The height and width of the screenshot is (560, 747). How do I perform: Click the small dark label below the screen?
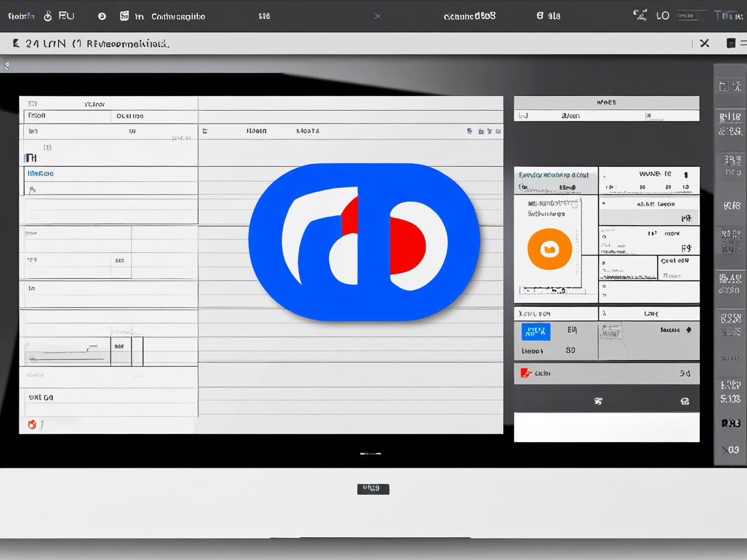click(x=373, y=488)
